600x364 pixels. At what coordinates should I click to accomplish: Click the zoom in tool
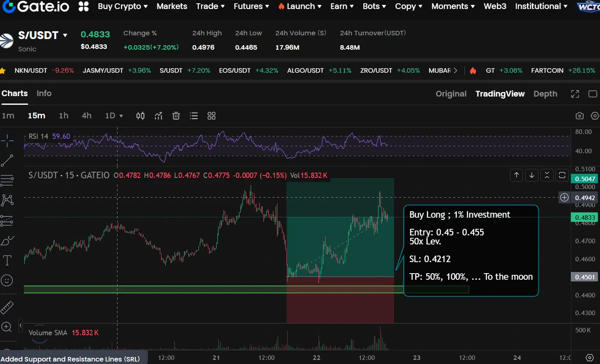click(x=7, y=327)
